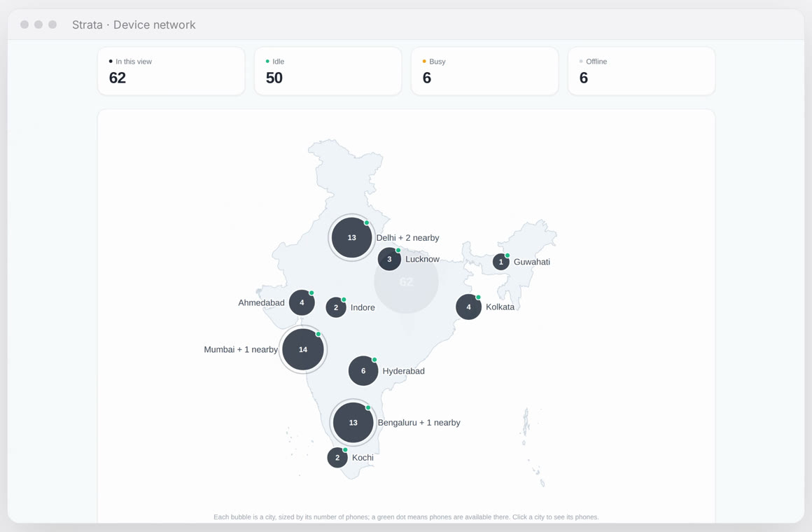Select the Lucknow bubble with 3 phones
This screenshot has height=532, width=812.
389,259
